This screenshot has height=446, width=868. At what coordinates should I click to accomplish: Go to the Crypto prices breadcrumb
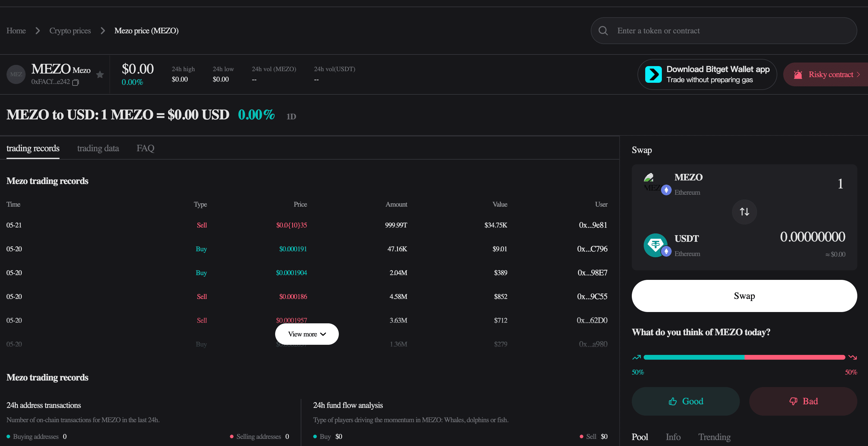[x=70, y=31]
